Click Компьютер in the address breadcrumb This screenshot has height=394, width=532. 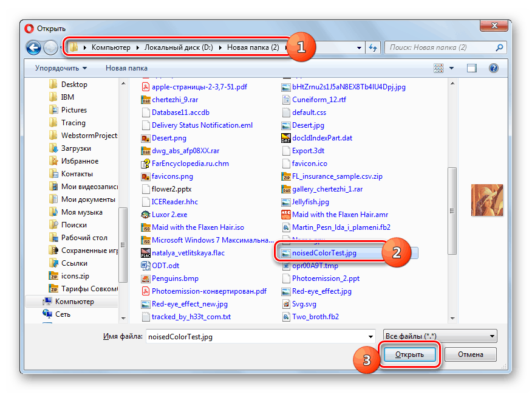click(x=111, y=47)
